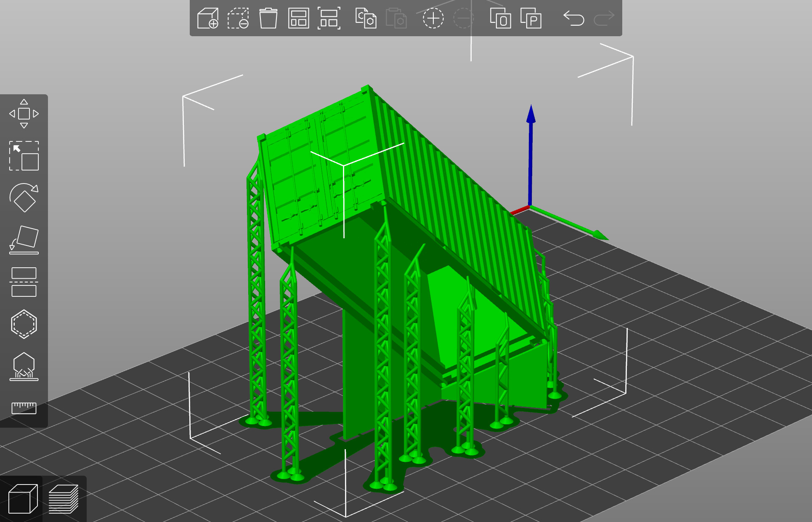Click the Delete selected object icon
This screenshot has height=522, width=812.
pyautogui.click(x=238, y=19)
